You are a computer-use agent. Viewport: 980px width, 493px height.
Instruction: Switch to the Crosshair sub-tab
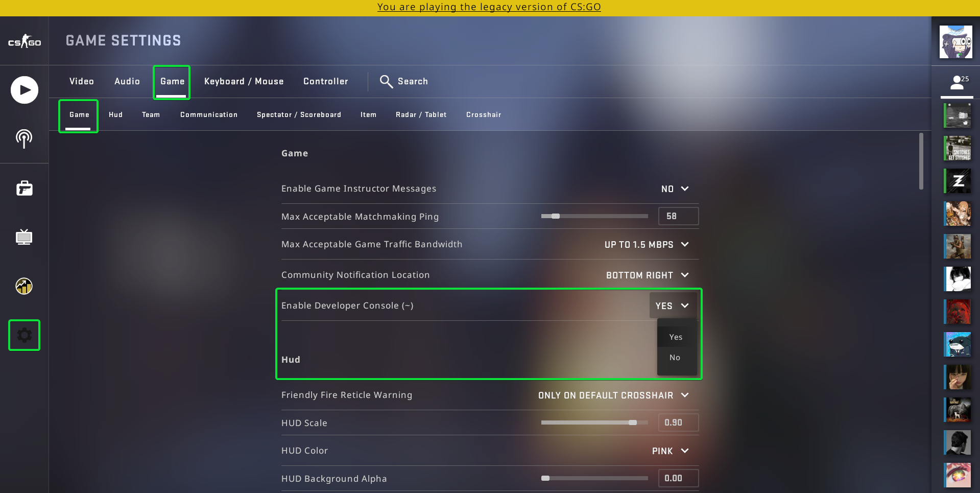[x=484, y=115]
